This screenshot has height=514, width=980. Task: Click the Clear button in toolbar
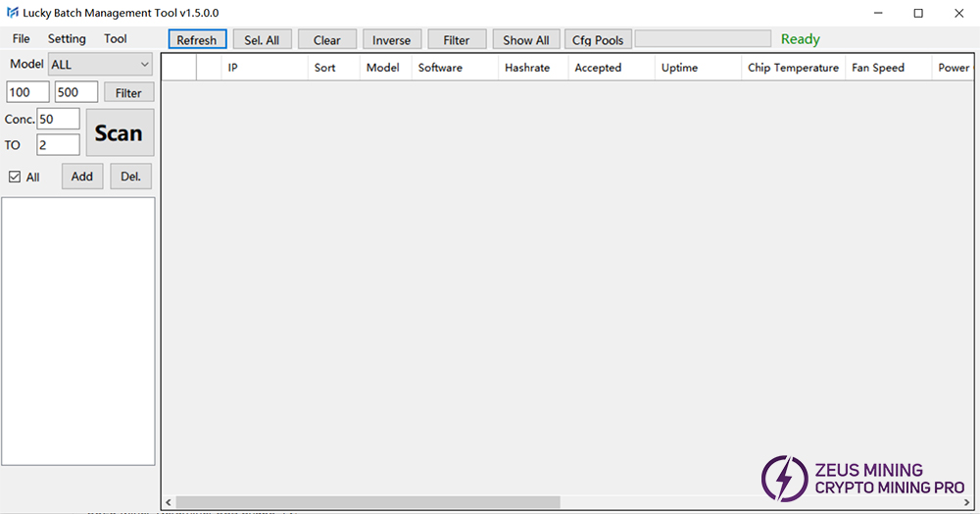[x=327, y=39]
